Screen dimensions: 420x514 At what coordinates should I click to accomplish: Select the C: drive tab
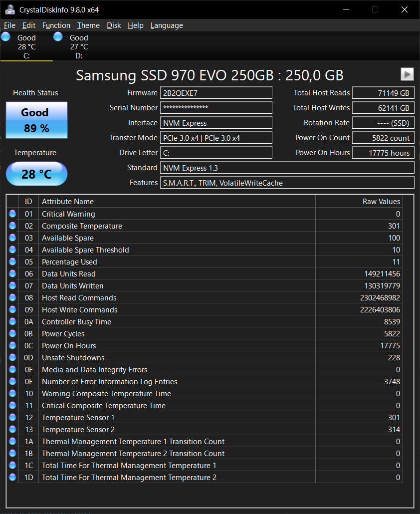pos(26,46)
